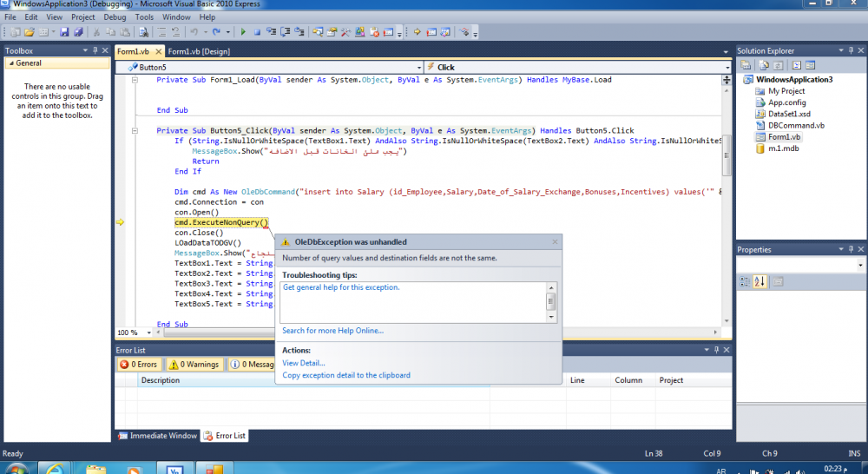868x474 pixels.
Task: Switch to Form1.vb [Design] tab
Action: tap(199, 51)
